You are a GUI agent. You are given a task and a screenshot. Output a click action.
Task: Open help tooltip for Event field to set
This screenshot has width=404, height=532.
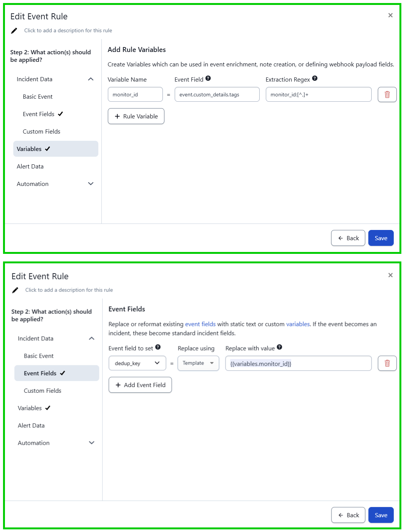[x=158, y=347]
